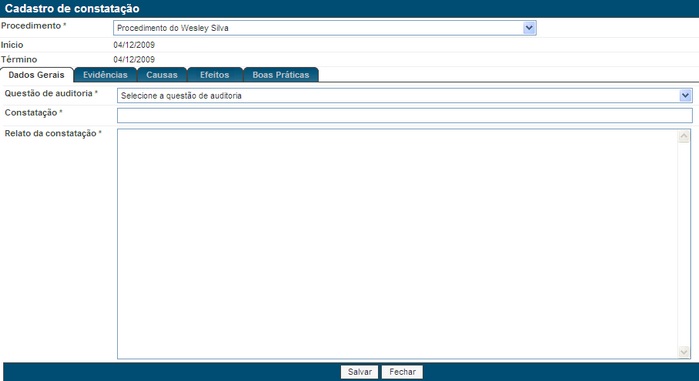Click the 'Procedimento do Wesley Silva' combo text
This screenshot has height=381, width=699.
click(173, 28)
